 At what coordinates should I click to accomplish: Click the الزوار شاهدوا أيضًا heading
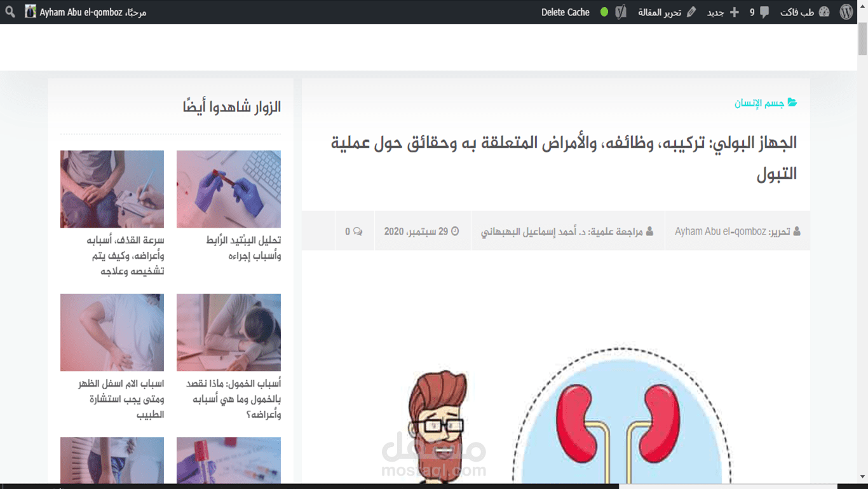(x=232, y=107)
